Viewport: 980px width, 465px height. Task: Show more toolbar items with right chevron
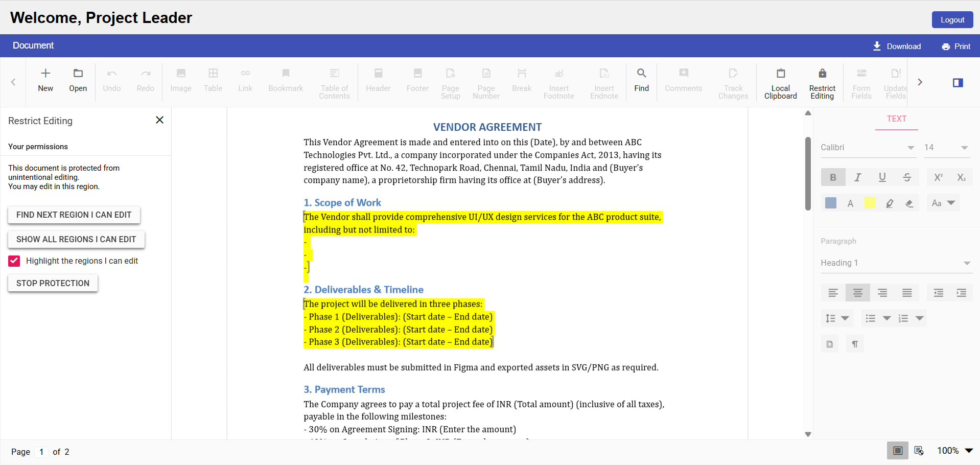[x=920, y=82]
